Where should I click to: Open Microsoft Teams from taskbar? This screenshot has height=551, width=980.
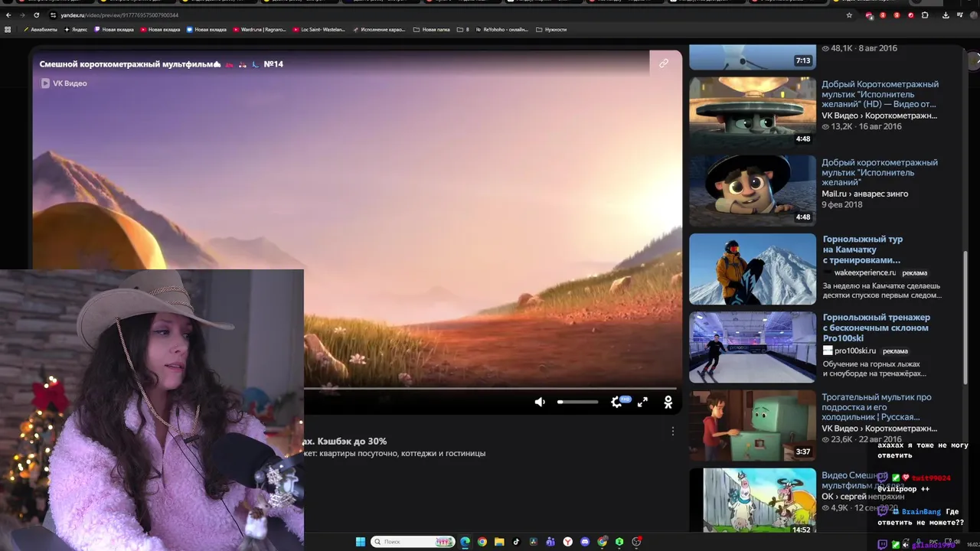550,542
